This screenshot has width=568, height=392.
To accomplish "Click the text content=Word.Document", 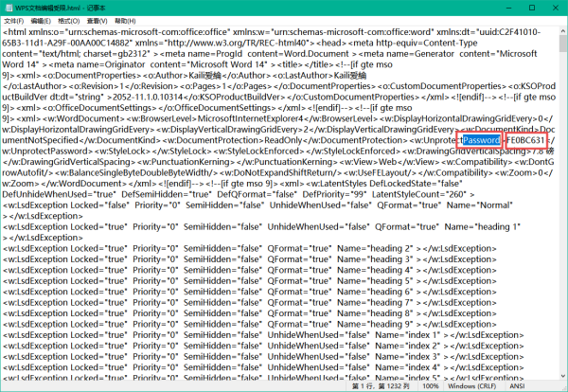I will pyautogui.click(x=298, y=54).
